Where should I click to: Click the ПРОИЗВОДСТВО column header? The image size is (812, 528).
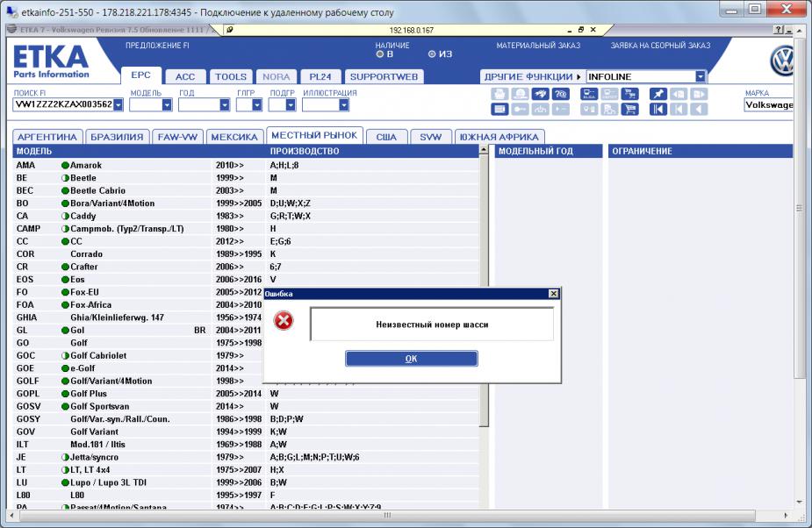[x=305, y=151]
